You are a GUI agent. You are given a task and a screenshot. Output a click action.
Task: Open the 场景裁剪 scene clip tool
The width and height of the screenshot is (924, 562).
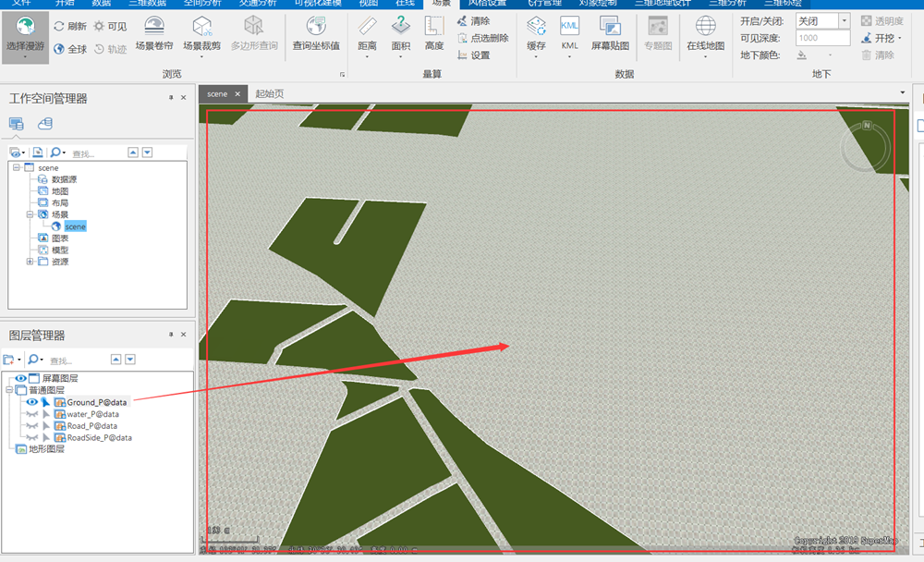click(201, 34)
